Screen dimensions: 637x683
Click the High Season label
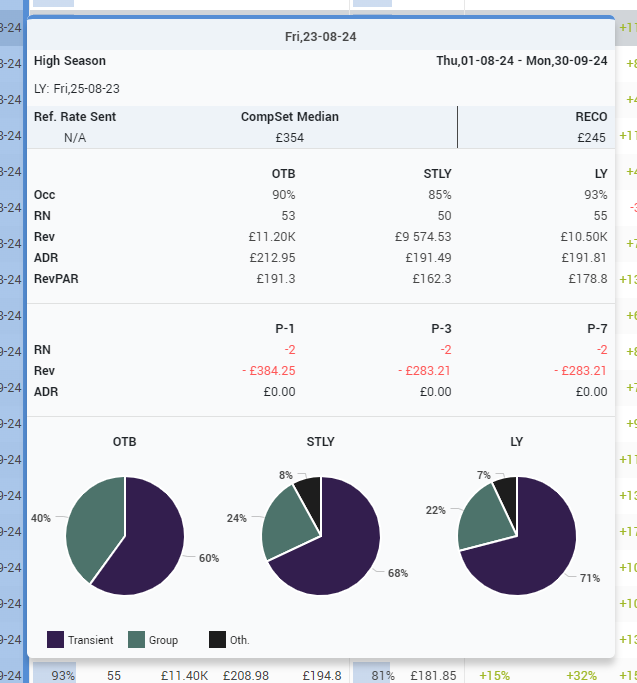click(70, 61)
